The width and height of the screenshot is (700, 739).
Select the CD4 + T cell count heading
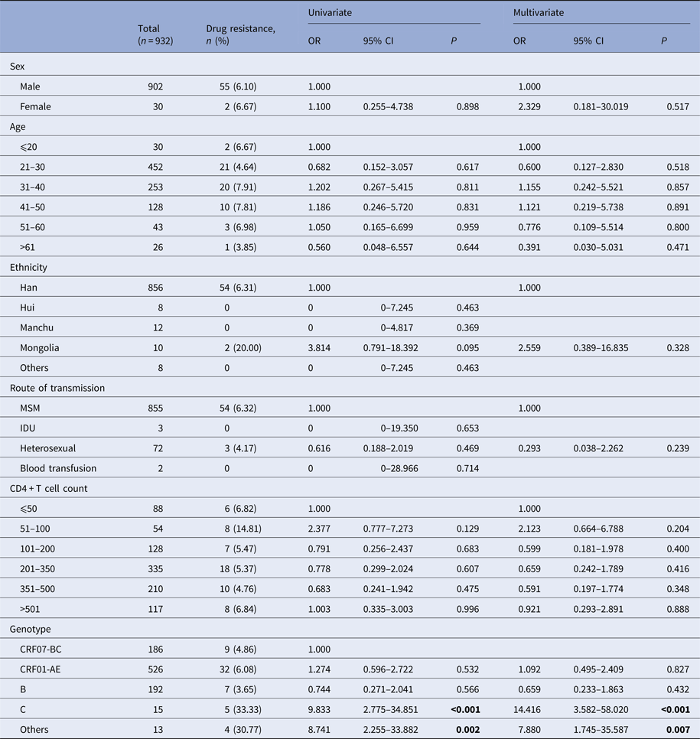[48, 488]
